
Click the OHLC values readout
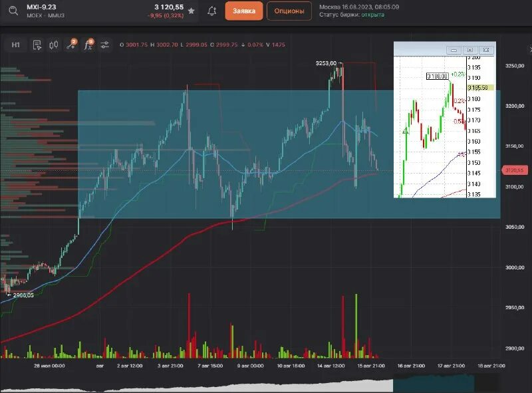click(202, 45)
